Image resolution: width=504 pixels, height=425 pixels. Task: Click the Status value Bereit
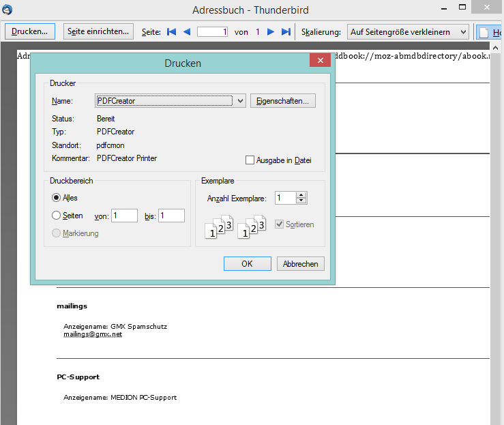pyautogui.click(x=106, y=119)
